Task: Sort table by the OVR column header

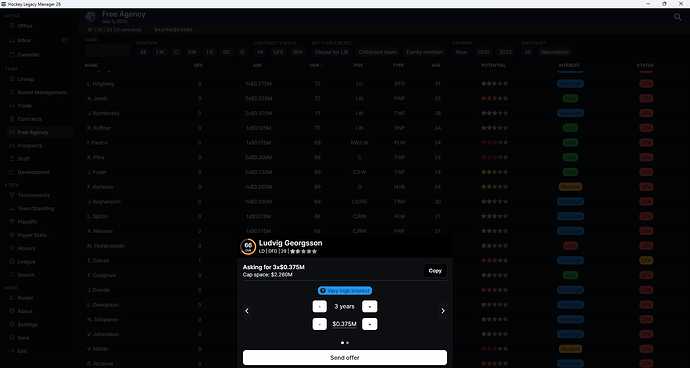Action: (316, 65)
